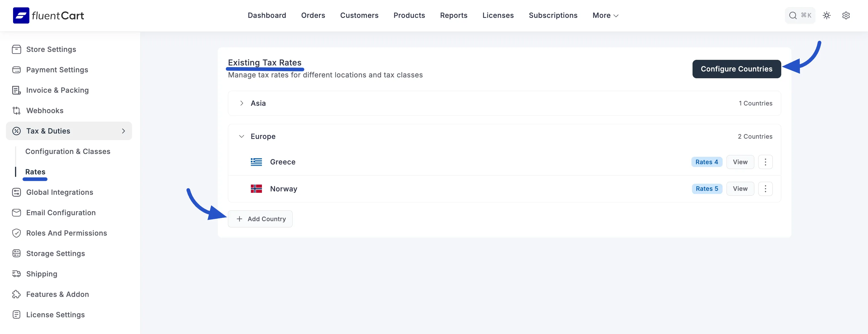Open settings gear icon in header

(846, 16)
